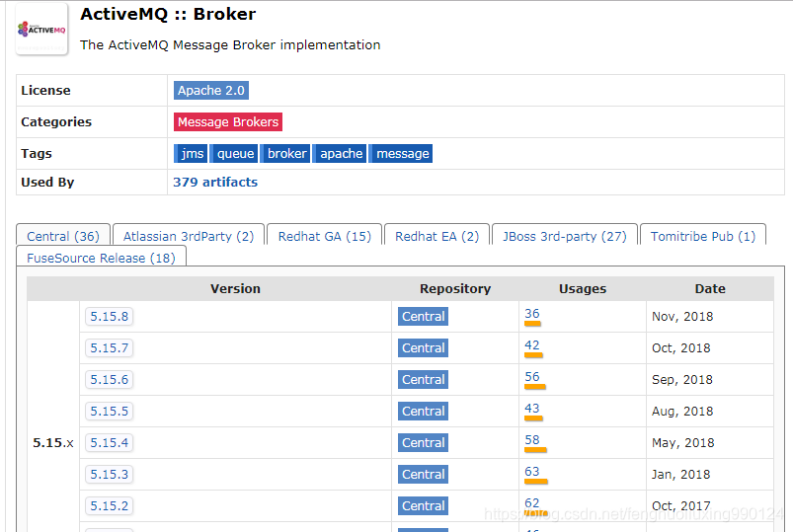The image size is (793, 532).
Task: Click the Central badge for 5.15.2
Action: [423, 506]
